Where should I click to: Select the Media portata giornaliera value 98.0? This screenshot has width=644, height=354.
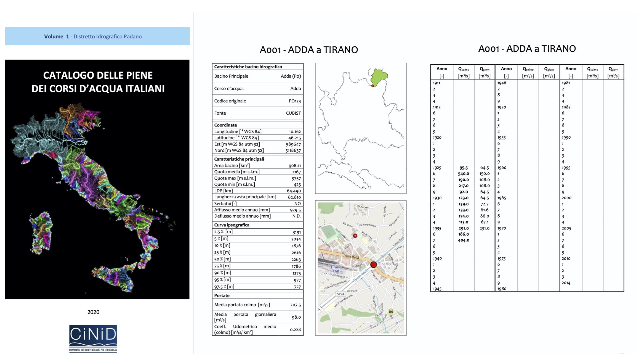296,317
